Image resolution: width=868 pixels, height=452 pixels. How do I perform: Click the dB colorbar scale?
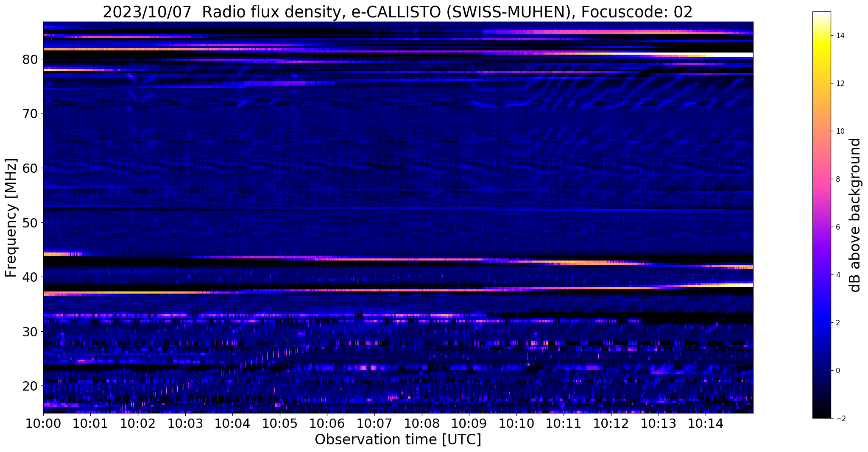[821, 215]
